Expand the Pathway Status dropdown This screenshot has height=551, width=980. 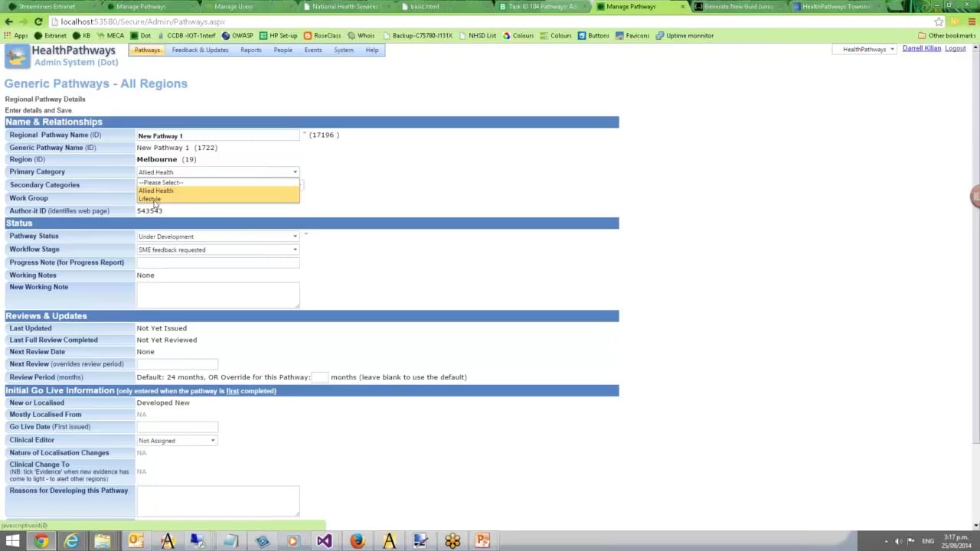click(218, 236)
